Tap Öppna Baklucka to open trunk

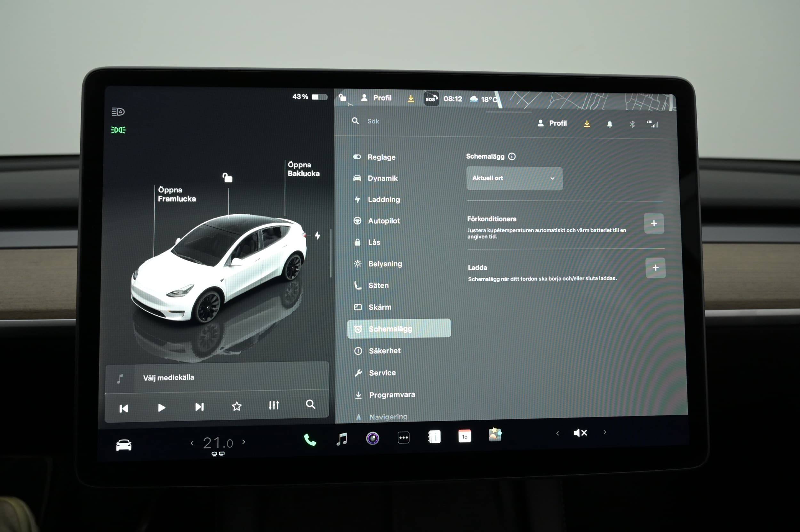[x=303, y=169]
